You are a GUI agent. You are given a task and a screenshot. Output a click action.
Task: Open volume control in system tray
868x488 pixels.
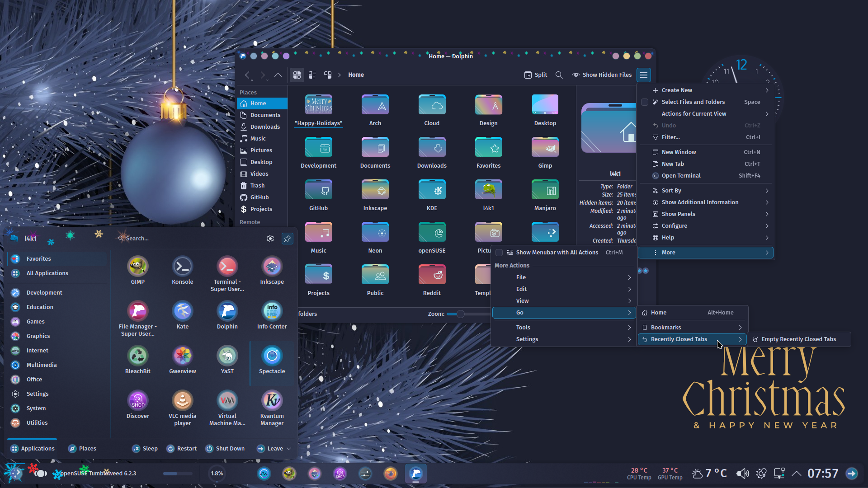pos(742,474)
